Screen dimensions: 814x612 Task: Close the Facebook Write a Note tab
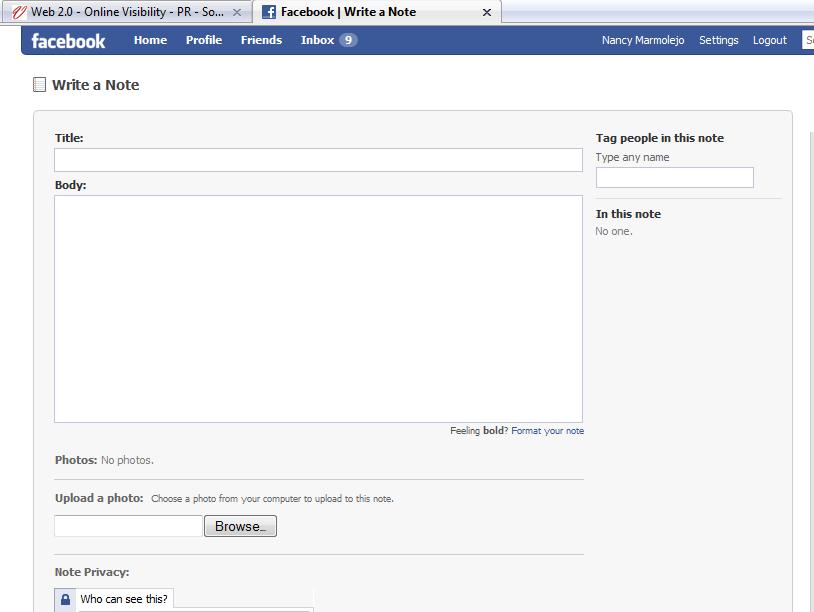click(x=487, y=12)
